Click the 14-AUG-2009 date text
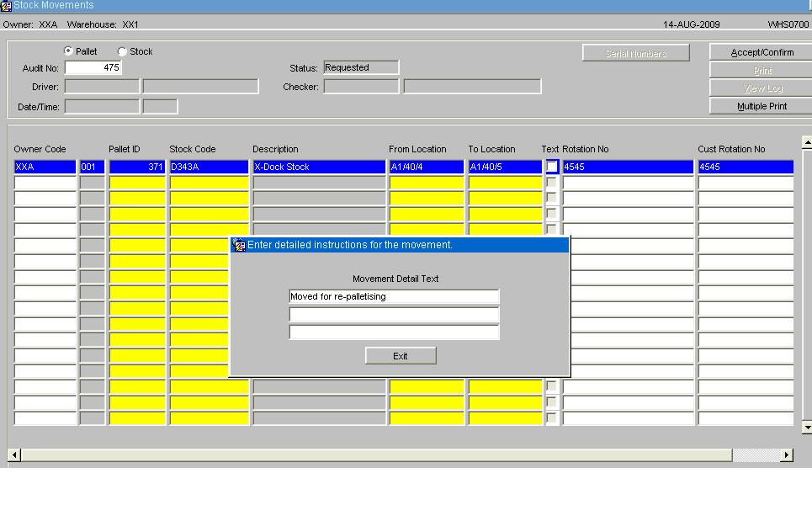Image resolution: width=812 pixels, height=505 pixels. coord(691,24)
